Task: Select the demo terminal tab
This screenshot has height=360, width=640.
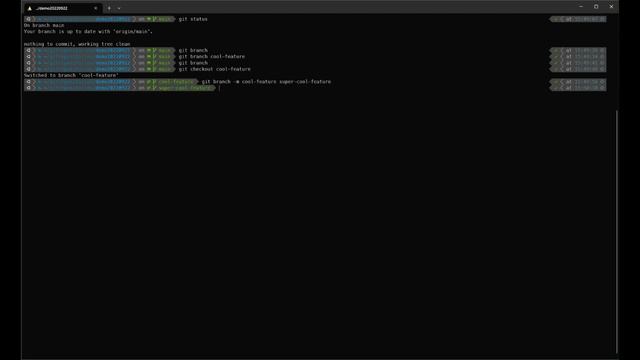Action: (x=62, y=8)
